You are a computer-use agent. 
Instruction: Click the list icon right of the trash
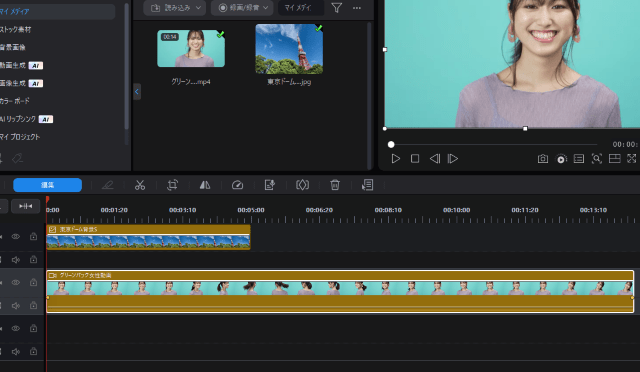(367, 185)
